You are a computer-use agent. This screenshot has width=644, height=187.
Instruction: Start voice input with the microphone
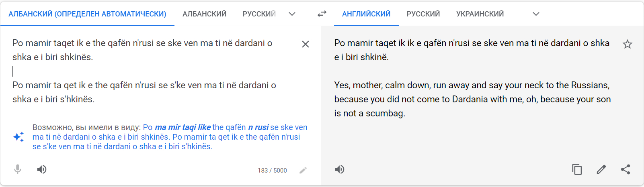18,169
